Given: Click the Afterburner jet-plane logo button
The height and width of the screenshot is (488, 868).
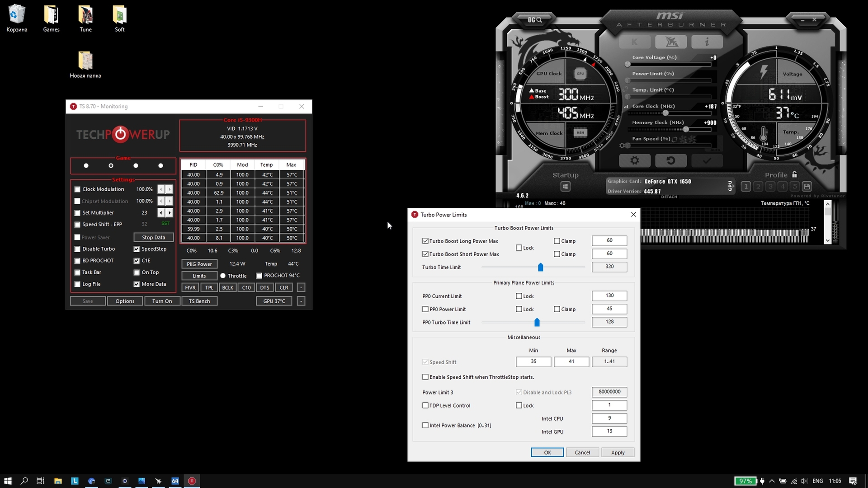Looking at the screenshot, I should pos(671,42).
